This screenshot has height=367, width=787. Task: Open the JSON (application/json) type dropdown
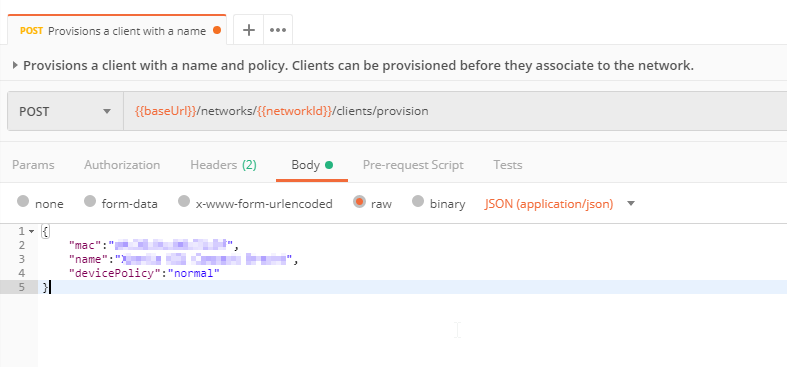click(x=560, y=204)
